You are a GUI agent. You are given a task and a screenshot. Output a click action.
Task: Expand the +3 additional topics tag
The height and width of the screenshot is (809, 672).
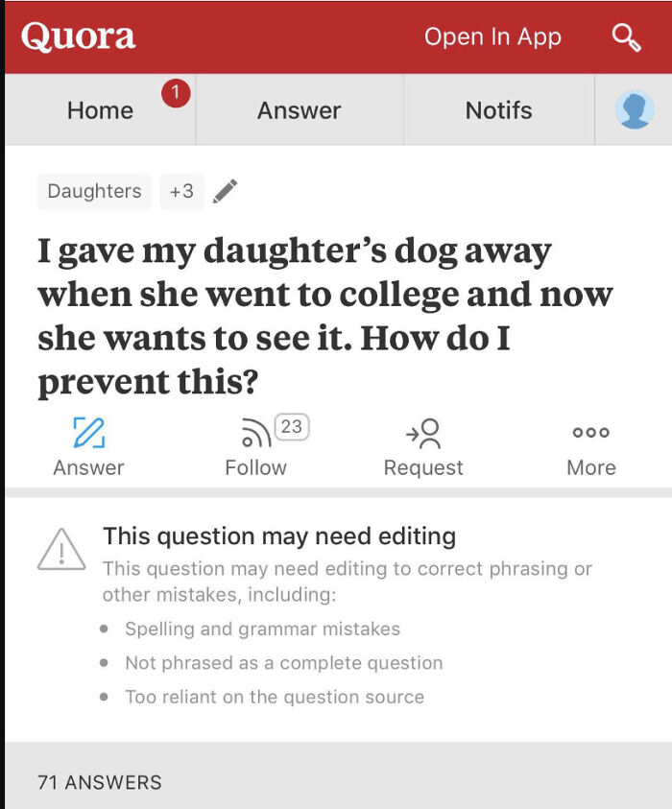point(181,191)
